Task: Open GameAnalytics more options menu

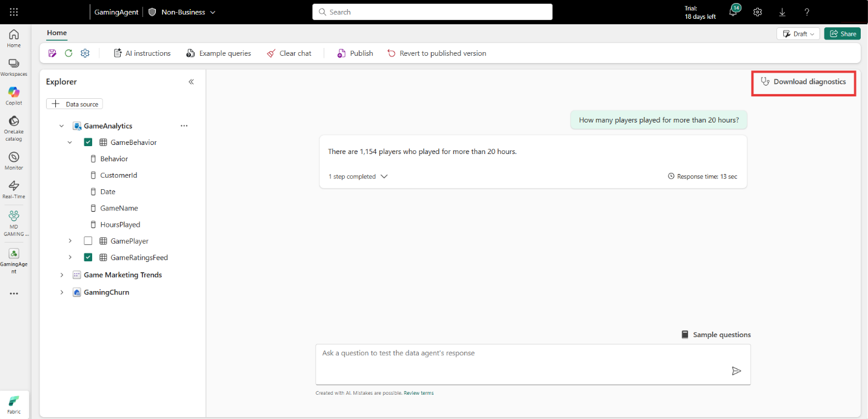Action: (184, 126)
